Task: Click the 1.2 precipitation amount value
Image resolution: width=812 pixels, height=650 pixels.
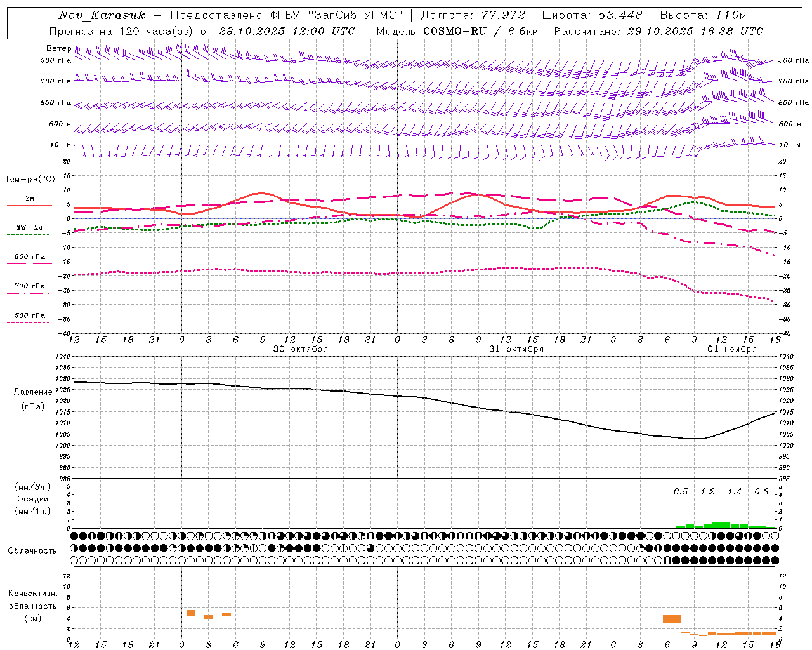Action: click(x=707, y=492)
